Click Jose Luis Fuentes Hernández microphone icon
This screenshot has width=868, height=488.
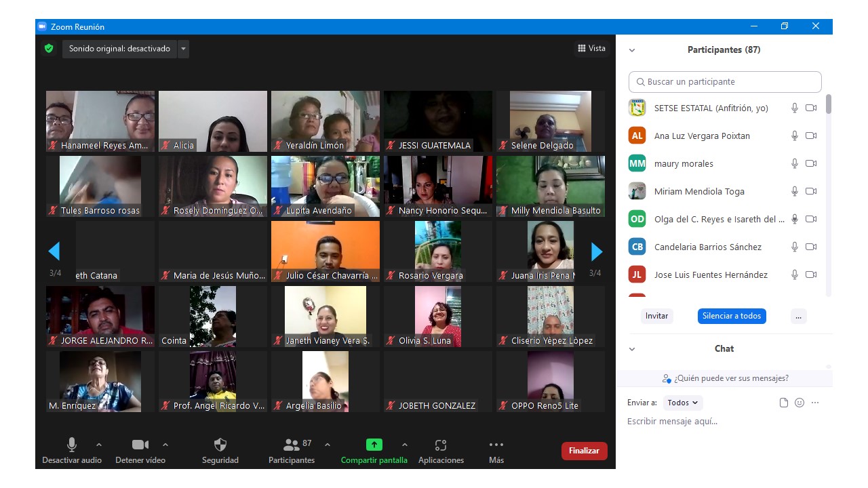(x=795, y=274)
